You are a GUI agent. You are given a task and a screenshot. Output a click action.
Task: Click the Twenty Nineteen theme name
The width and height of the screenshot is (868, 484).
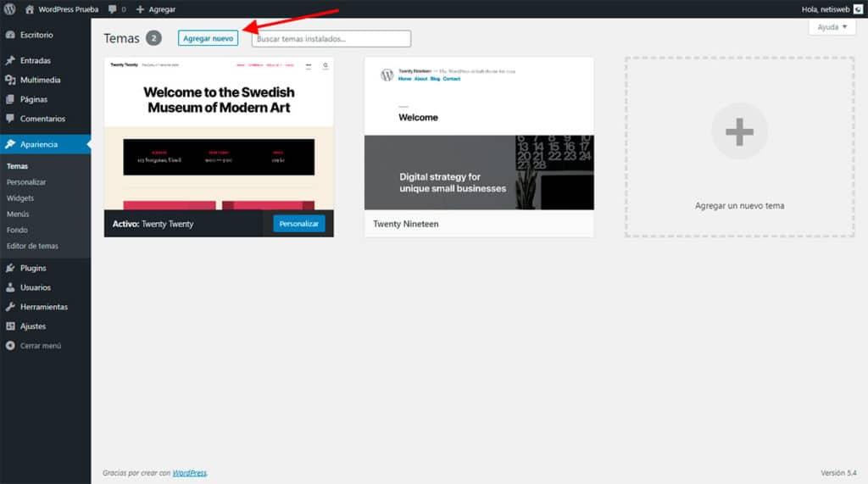(x=406, y=224)
